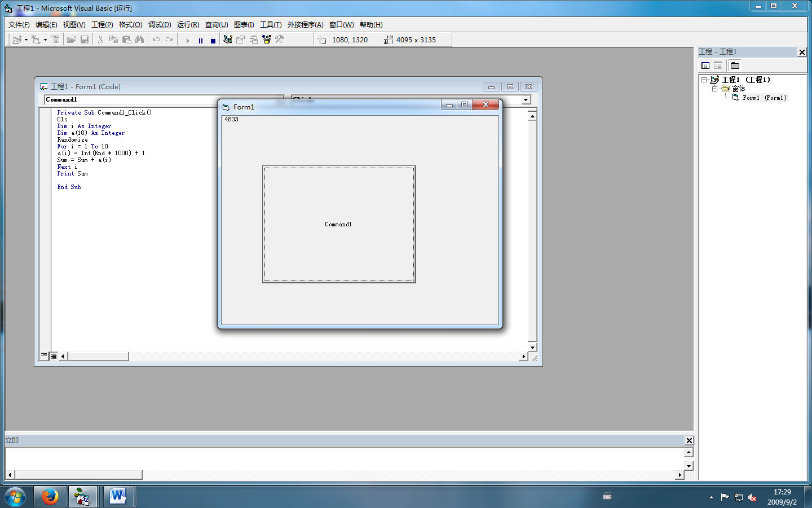
Task: Click the Copy toolbar icon
Action: (x=113, y=40)
